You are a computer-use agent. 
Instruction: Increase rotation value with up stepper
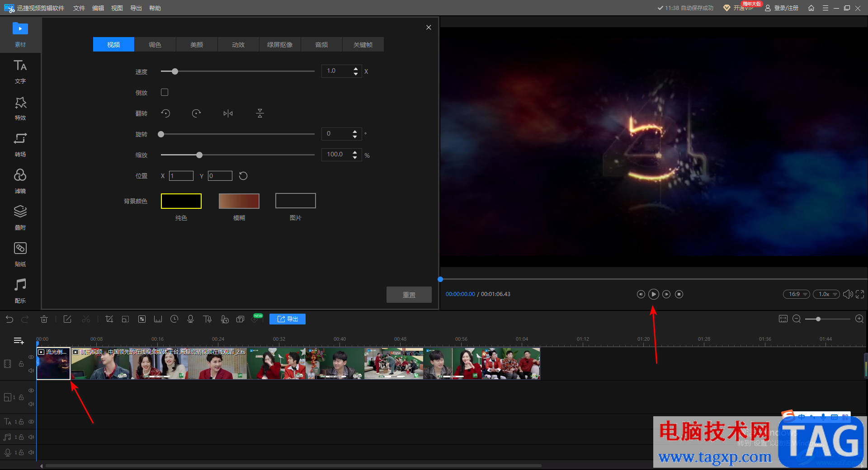[x=355, y=132]
